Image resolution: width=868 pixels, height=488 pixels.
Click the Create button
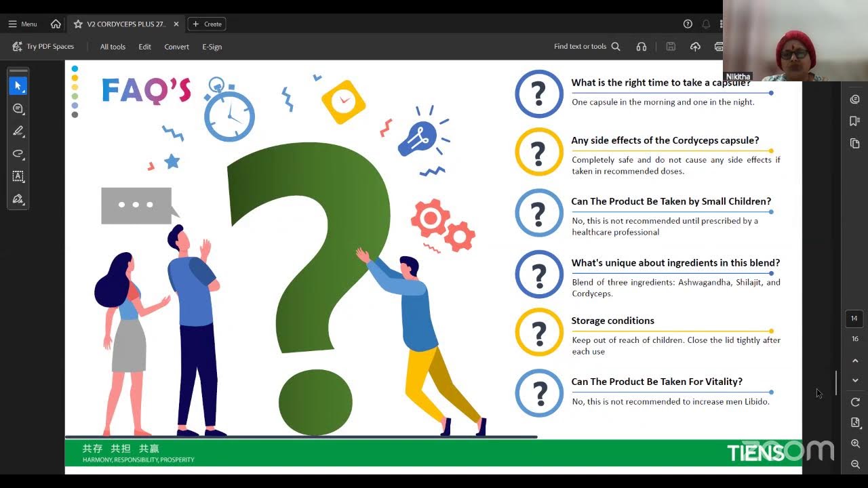coord(207,24)
